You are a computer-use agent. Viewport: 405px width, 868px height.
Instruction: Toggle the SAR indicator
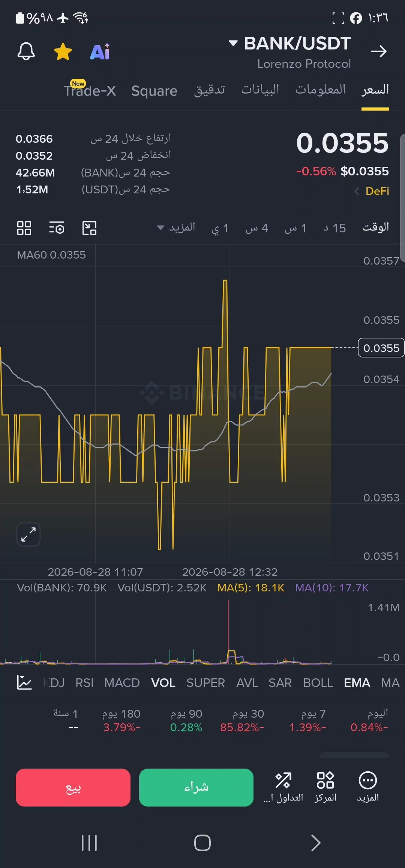click(280, 683)
